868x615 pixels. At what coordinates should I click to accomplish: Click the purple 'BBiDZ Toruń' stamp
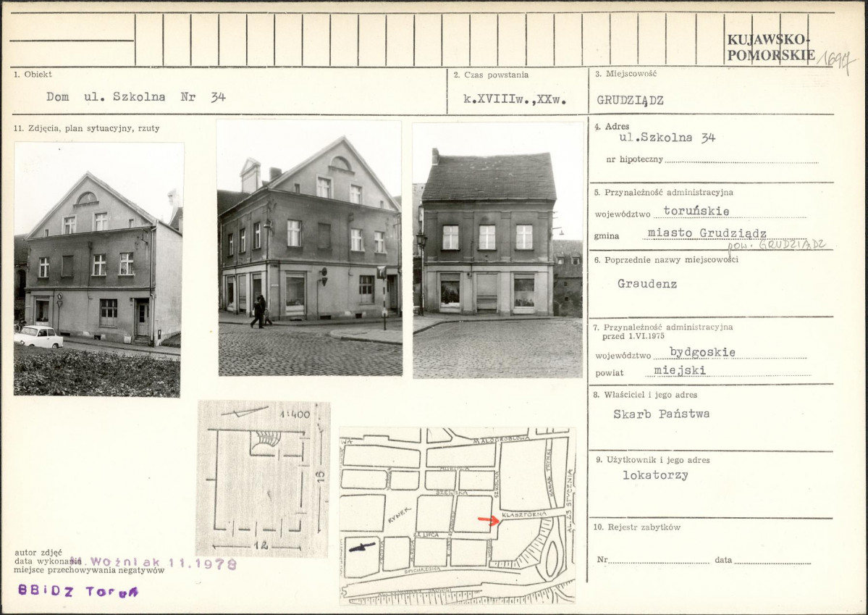pyautogui.click(x=78, y=591)
